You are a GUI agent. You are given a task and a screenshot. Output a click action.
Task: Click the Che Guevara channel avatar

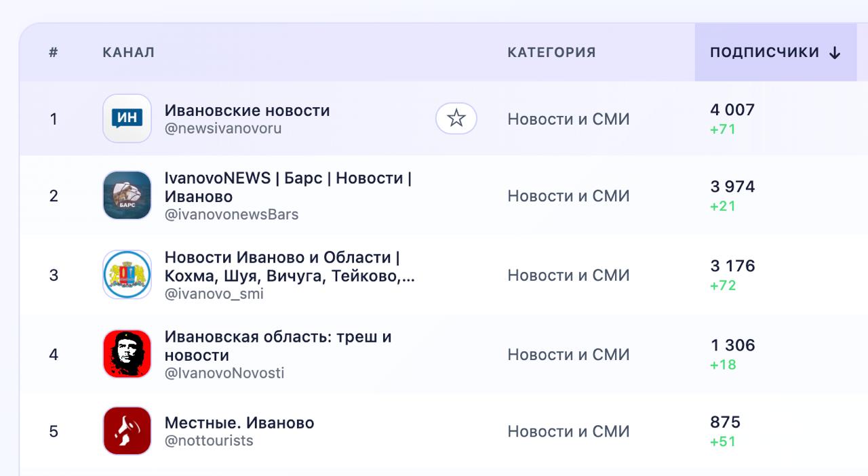pyautogui.click(x=127, y=354)
